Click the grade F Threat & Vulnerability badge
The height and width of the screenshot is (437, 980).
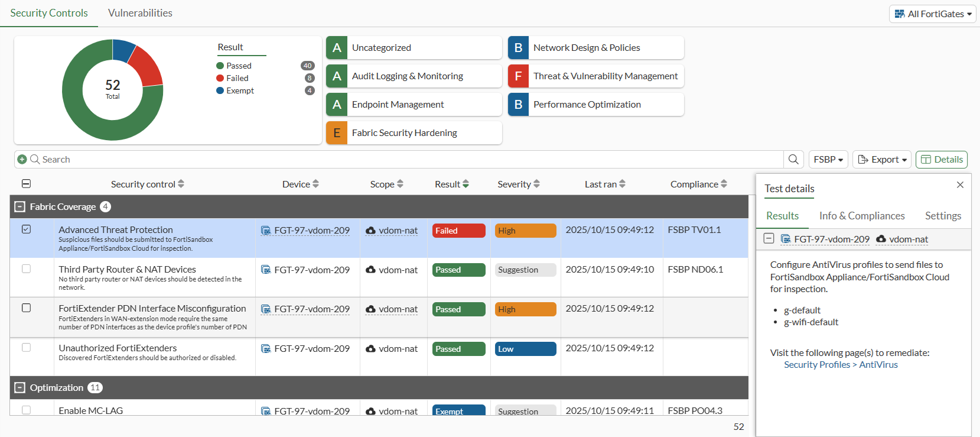518,76
